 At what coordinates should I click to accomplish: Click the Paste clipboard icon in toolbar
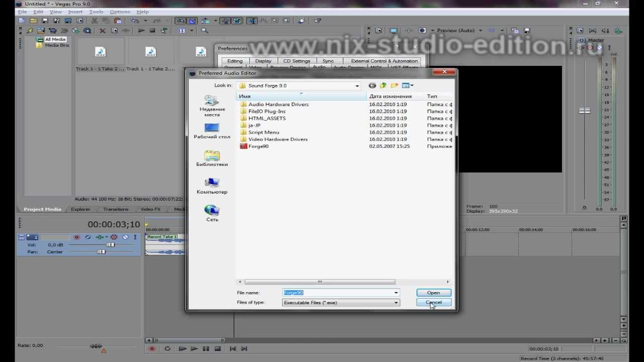pyautogui.click(x=117, y=21)
